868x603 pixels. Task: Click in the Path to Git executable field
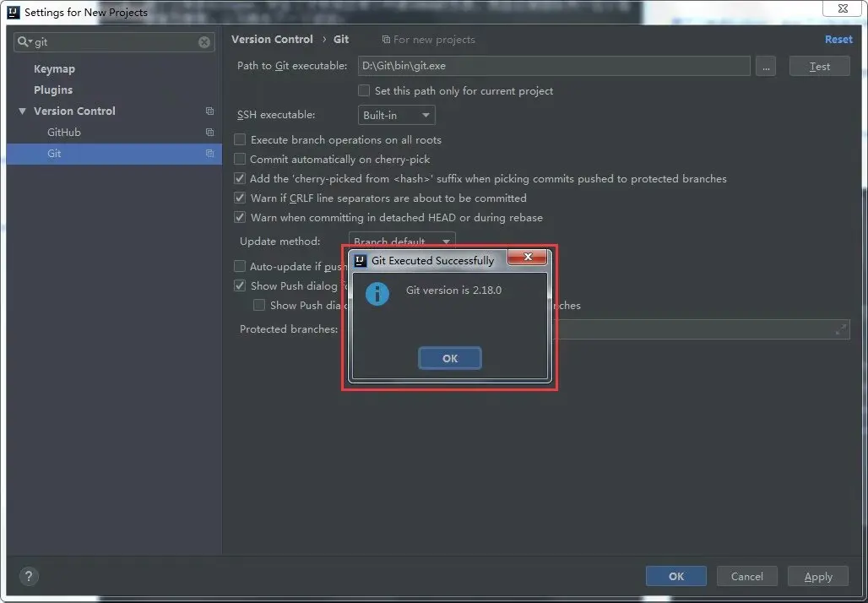tap(554, 66)
